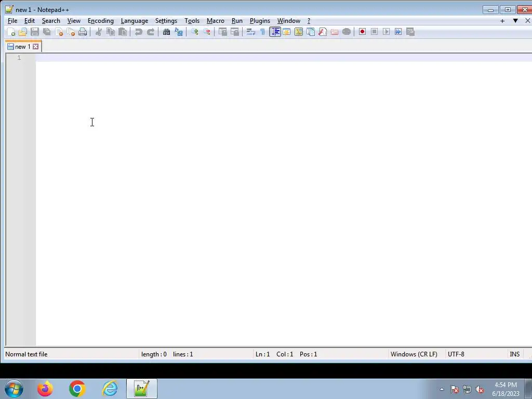The width and height of the screenshot is (532, 399).
Task: Click the Print toolbar icon
Action: (83, 32)
